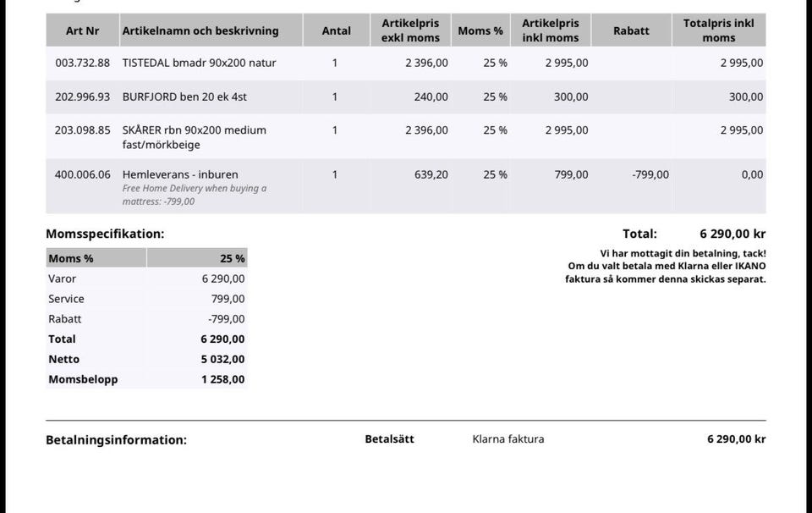The width and height of the screenshot is (812, 513).
Task: Click the "Rabatt" column header
Action: click(631, 30)
